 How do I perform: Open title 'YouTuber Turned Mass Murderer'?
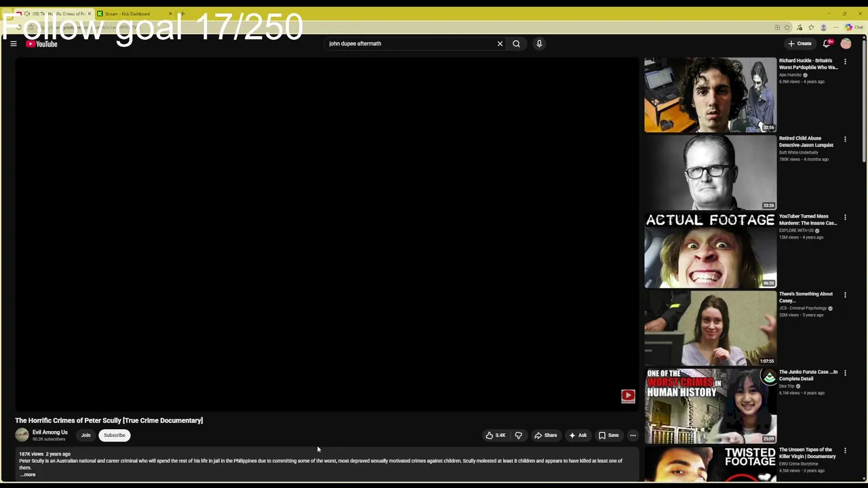[x=808, y=220]
